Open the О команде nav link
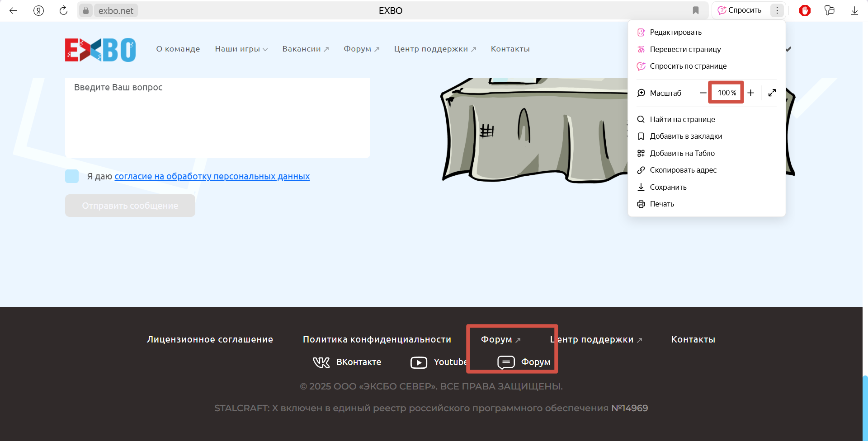Screen dimensions: 868x441 (x=178, y=49)
